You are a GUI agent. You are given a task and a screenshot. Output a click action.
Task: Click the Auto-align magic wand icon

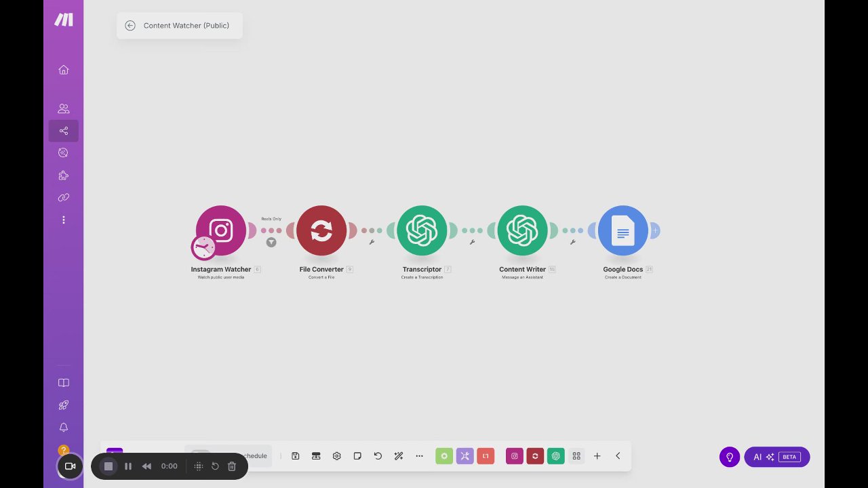399,456
